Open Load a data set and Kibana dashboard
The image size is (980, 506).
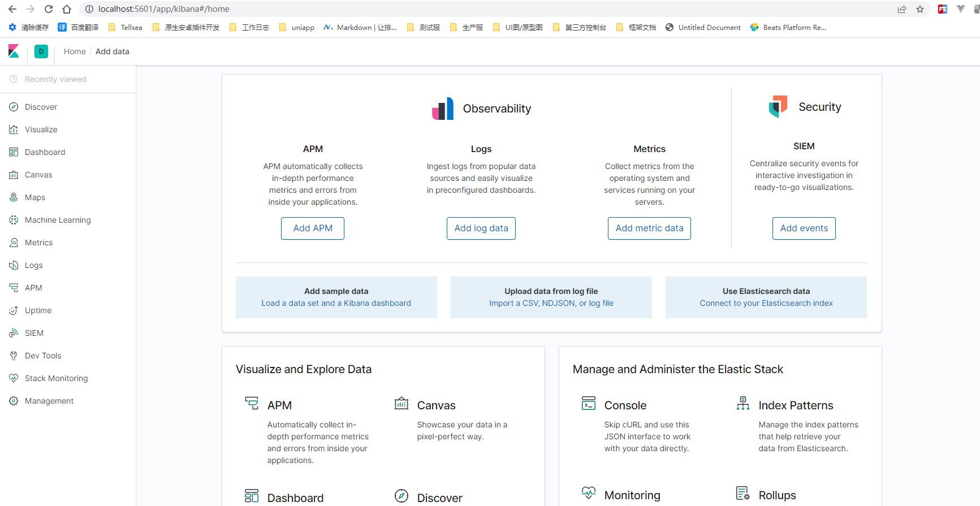336,303
